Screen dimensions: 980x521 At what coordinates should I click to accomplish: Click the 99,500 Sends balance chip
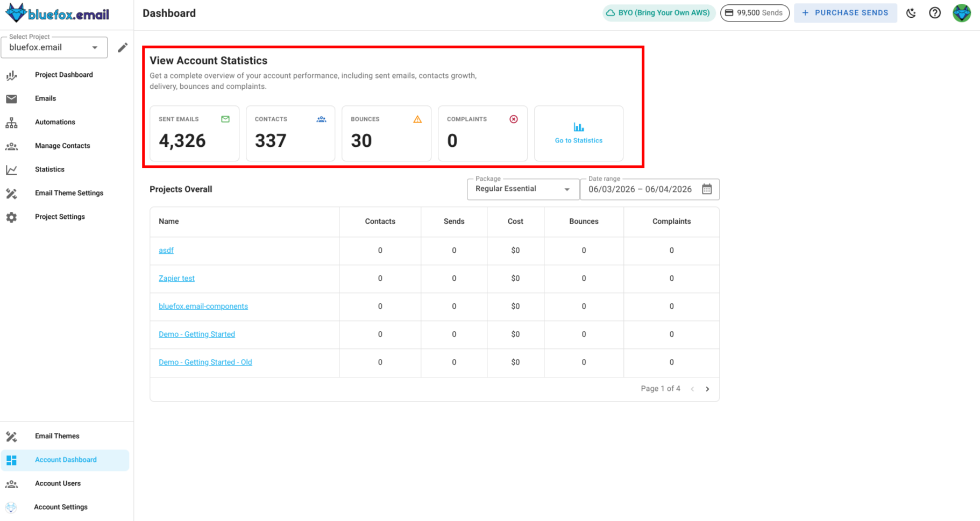[x=754, y=13]
